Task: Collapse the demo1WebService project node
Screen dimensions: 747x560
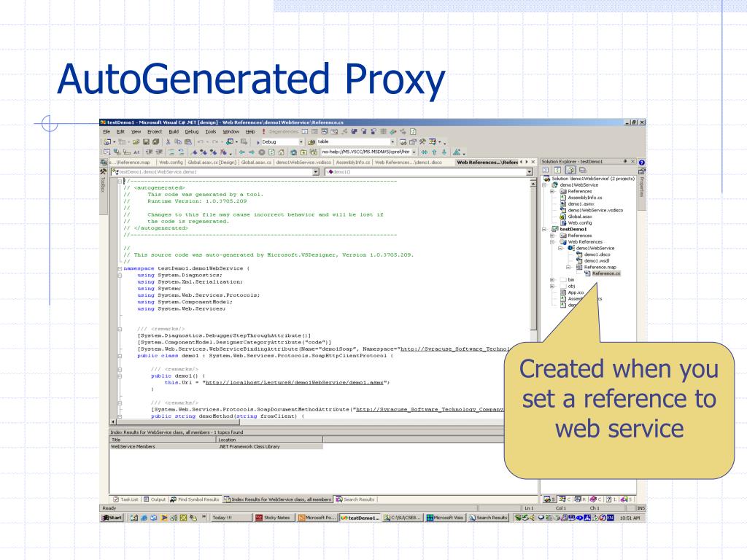Action: pos(544,184)
